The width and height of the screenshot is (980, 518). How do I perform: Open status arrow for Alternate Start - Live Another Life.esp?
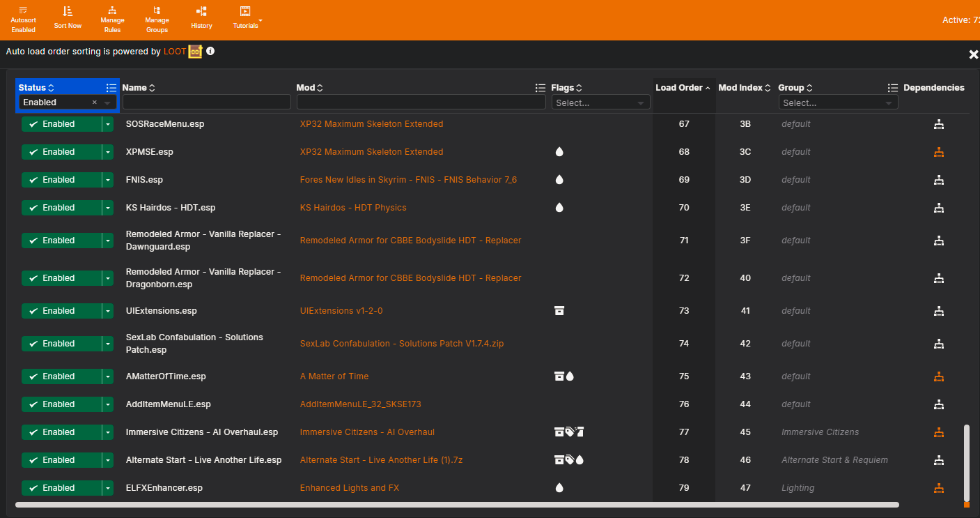pos(107,460)
